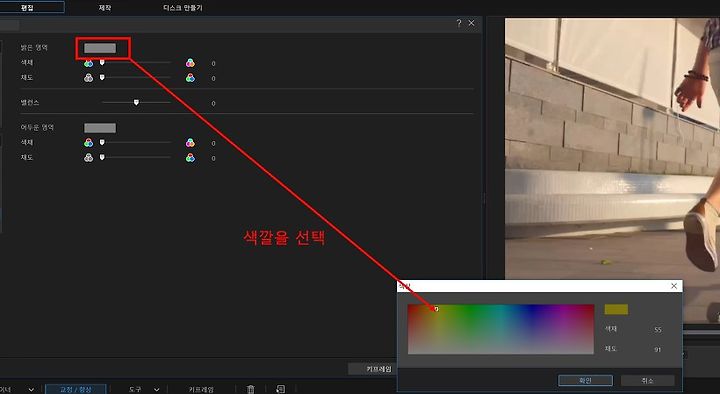Click the 키프레임 button below the panel
Image resolution: width=720 pixels, height=394 pixels.
(372, 369)
